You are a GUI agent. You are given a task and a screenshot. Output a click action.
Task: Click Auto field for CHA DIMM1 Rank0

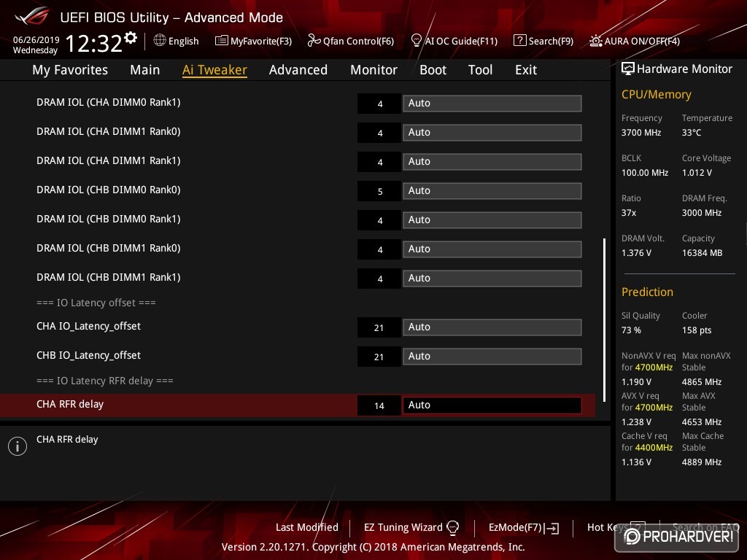[x=492, y=133]
